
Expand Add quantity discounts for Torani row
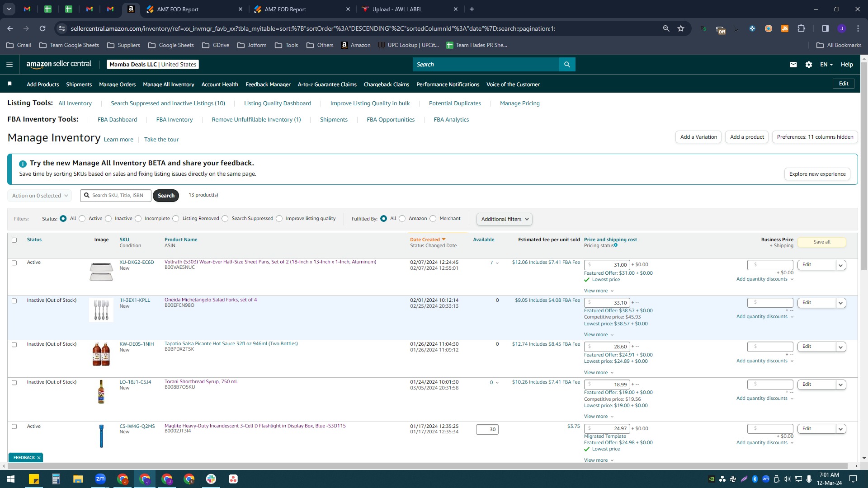[765, 398]
